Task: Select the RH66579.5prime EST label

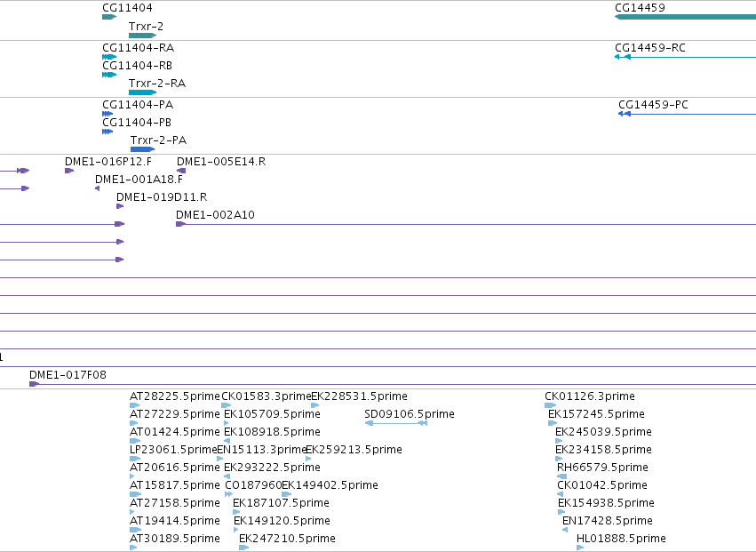Action: (602, 468)
